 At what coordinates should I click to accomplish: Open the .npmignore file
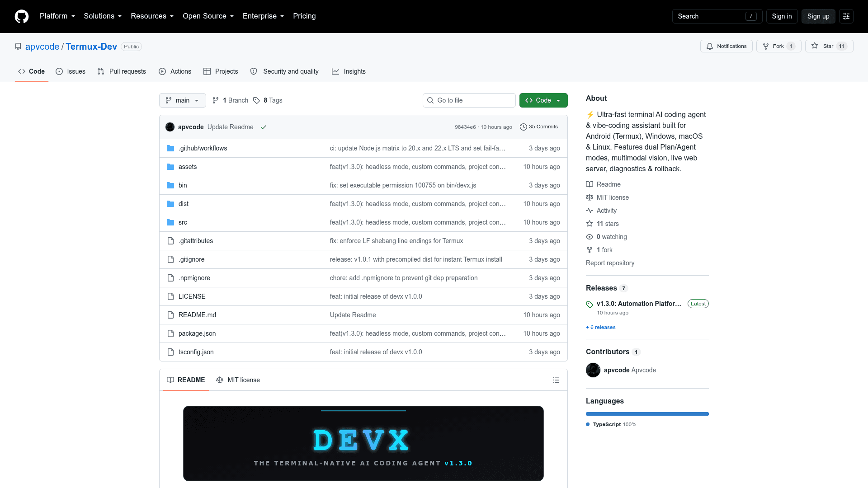click(194, 278)
